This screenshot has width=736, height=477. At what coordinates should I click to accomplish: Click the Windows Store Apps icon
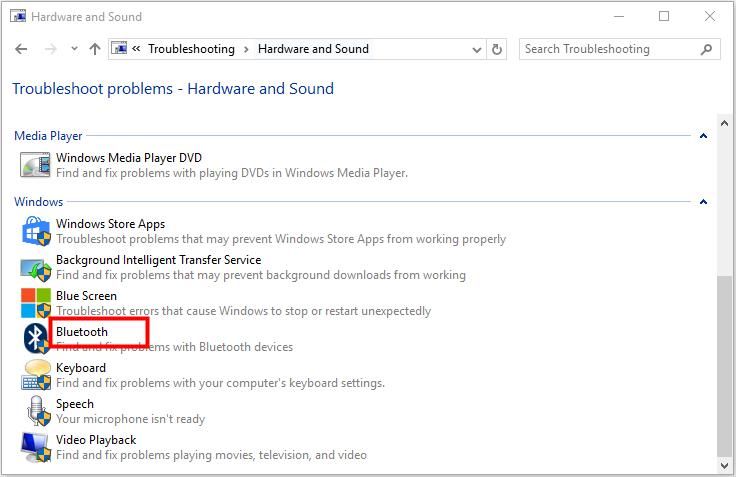[x=36, y=231]
